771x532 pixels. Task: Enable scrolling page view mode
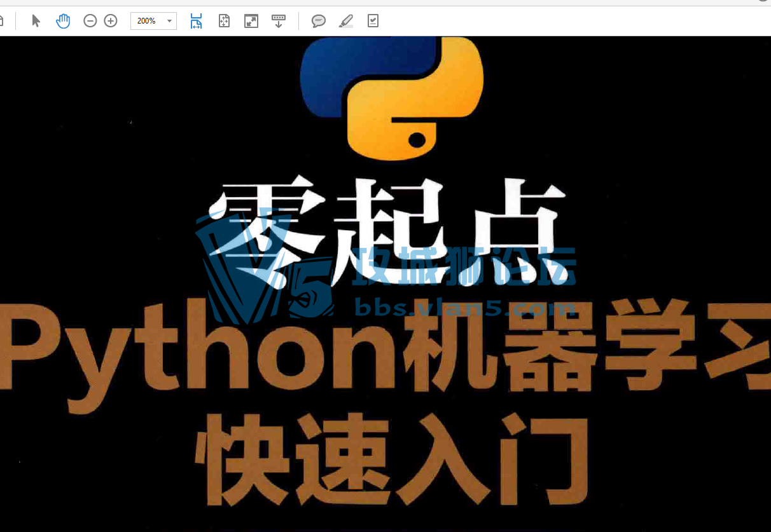point(279,20)
